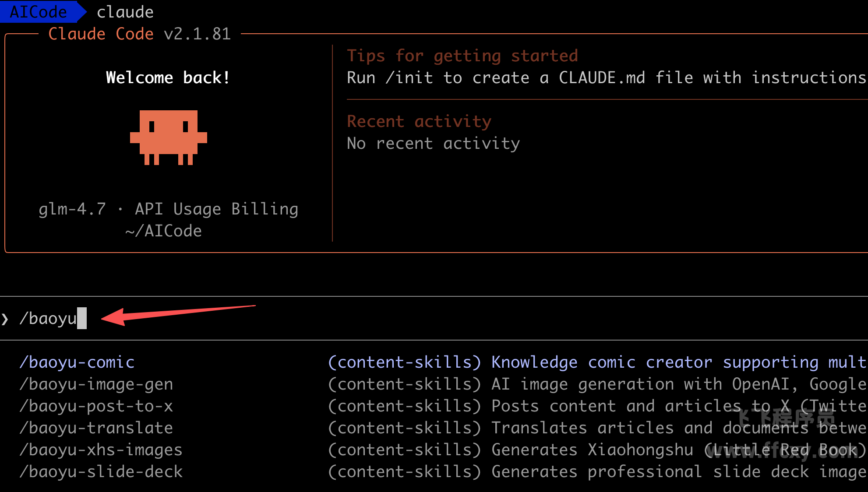The width and height of the screenshot is (868, 492).
Task: Pick the /baoyu-translate suggestion
Action: pyautogui.click(x=96, y=428)
